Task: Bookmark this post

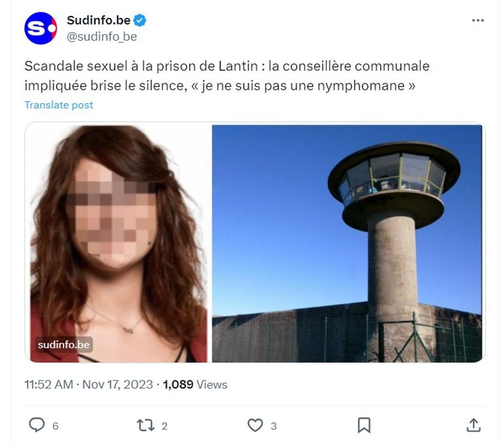Action: [364, 426]
